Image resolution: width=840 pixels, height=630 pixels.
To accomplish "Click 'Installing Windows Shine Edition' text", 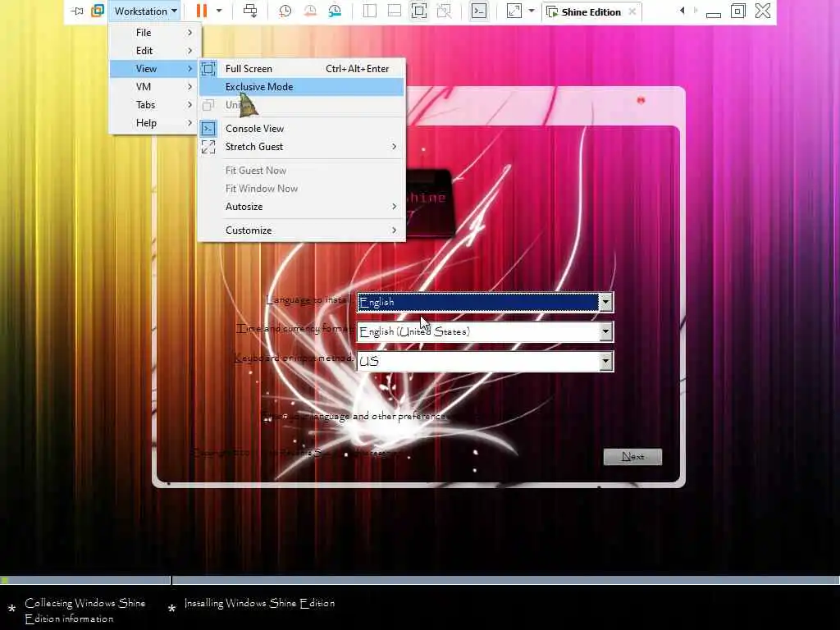I will tap(259, 603).
